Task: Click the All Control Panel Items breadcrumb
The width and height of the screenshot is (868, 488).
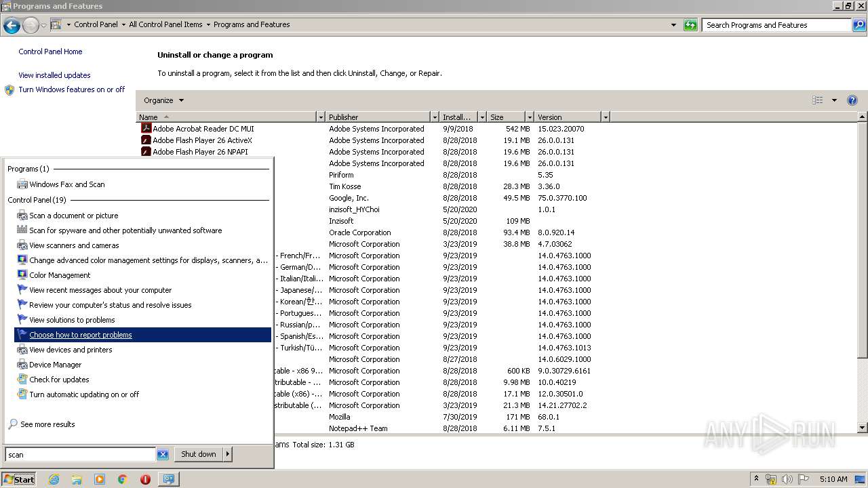Action: click(x=165, y=24)
